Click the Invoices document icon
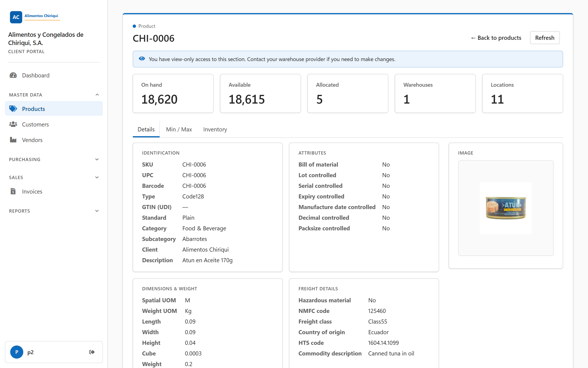The height and width of the screenshot is (368, 588). pos(13,191)
